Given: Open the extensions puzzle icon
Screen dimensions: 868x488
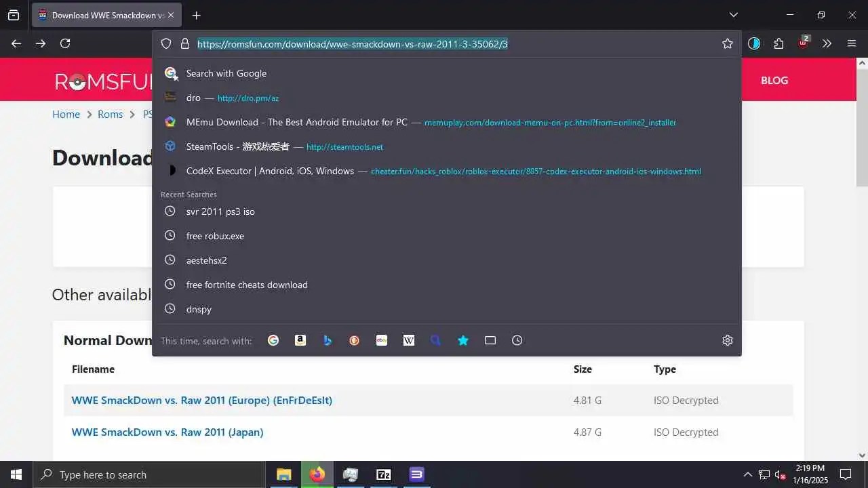Looking at the screenshot, I should pyautogui.click(x=778, y=43).
